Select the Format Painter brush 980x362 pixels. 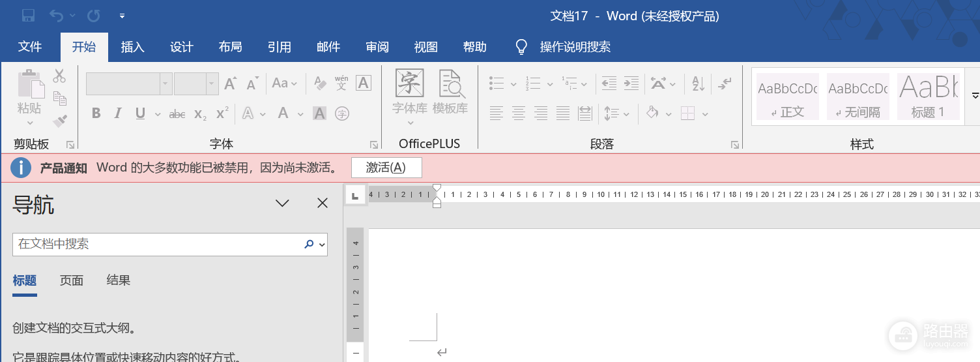click(x=59, y=120)
